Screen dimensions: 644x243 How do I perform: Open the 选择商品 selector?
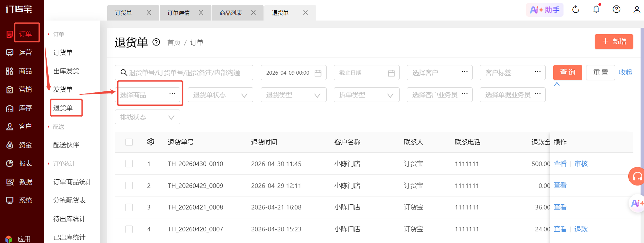click(x=147, y=95)
